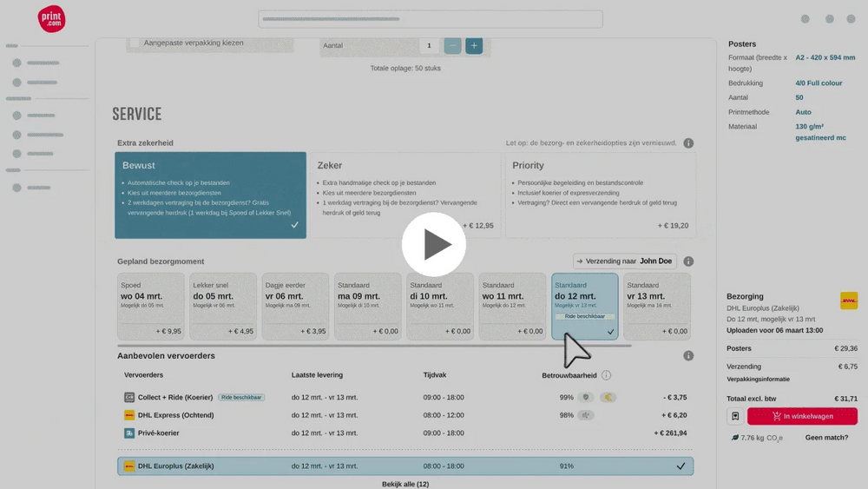
Task: Click the info icon in the Extra zekerheid row
Action: [x=688, y=143]
